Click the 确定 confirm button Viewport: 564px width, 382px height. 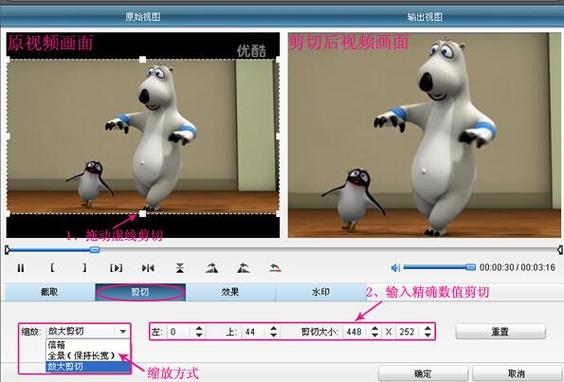click(x=423, y=374)
